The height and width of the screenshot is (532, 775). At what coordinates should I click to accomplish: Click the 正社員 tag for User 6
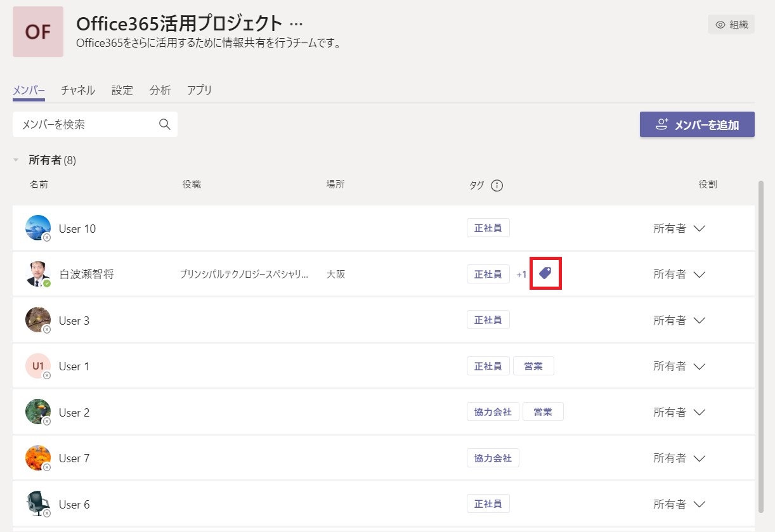(x=488, y=504)
